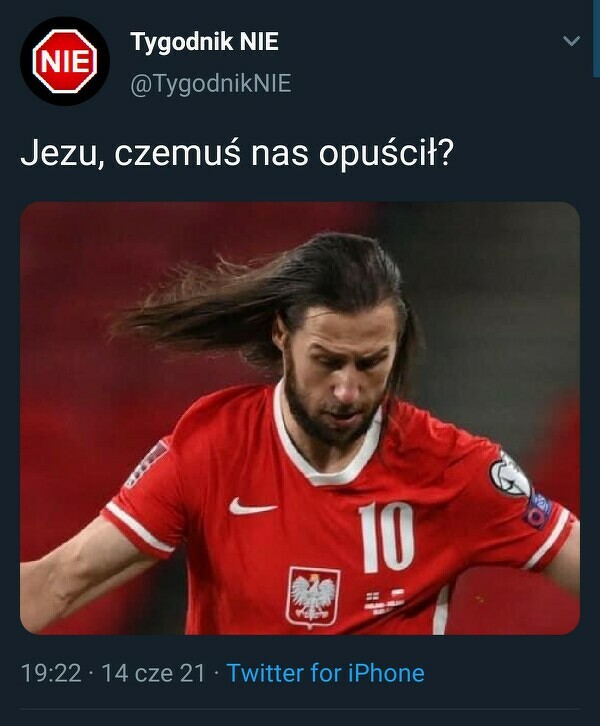The width and height of the screenshot is (600, 726).
Task: Select the tweet text 'Jezu, czemuś nas opuścił?'
Action: click(237, 154)
